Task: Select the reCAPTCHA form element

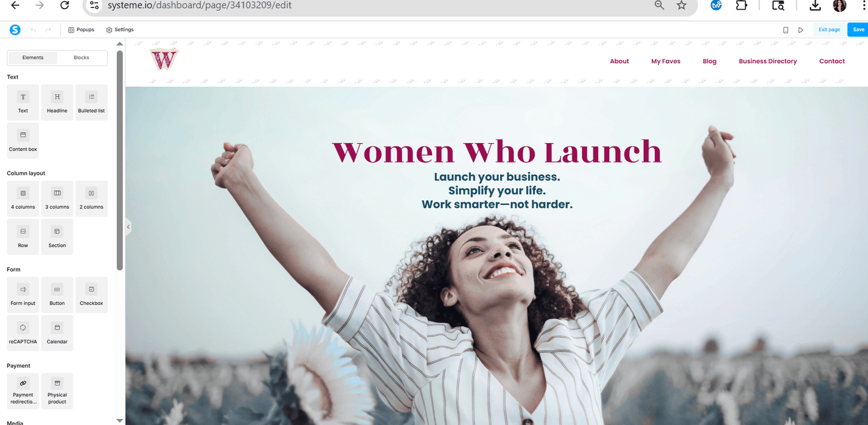Action: point(23,333)
